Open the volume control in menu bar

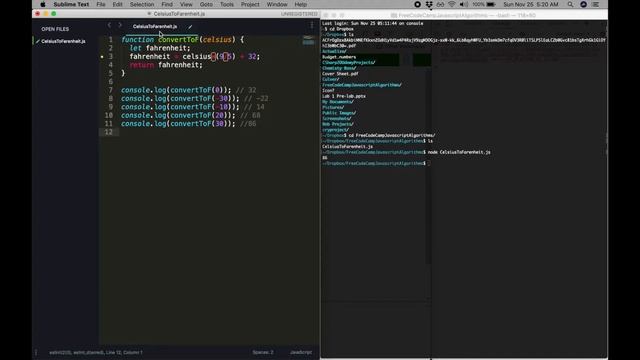coord(464,4)
